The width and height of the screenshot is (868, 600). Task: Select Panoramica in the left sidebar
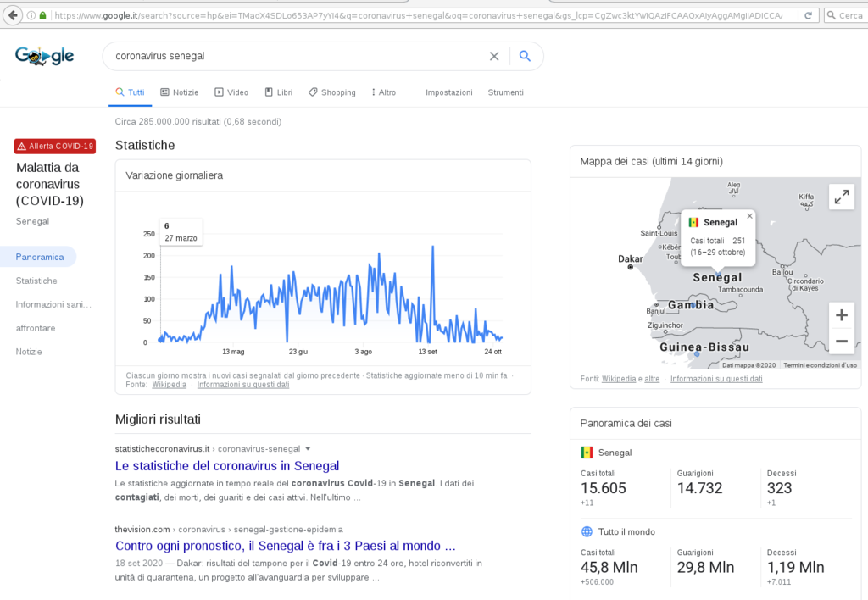click(39, 257)
